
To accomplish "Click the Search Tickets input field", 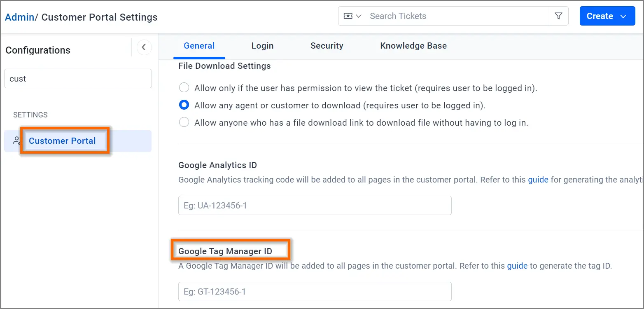I will click(457, 16).
